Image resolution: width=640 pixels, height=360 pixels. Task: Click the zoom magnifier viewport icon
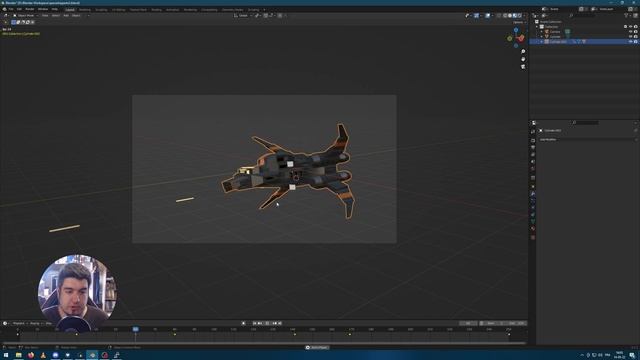point(523,52)
